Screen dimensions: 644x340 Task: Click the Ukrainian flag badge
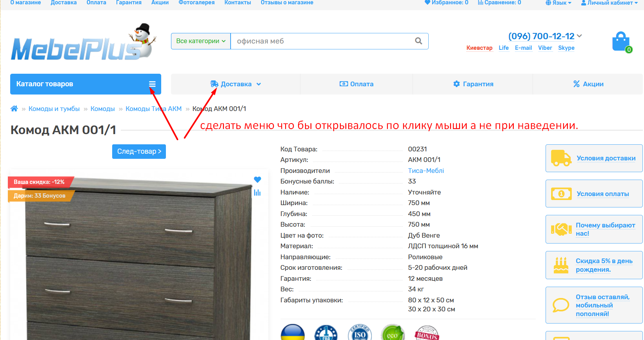(x=293, y=333)
